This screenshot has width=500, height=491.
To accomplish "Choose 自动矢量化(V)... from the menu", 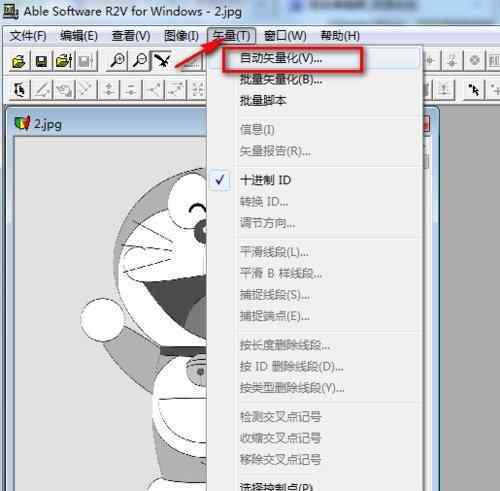I will pyautogui.click(x=315, y=58).
